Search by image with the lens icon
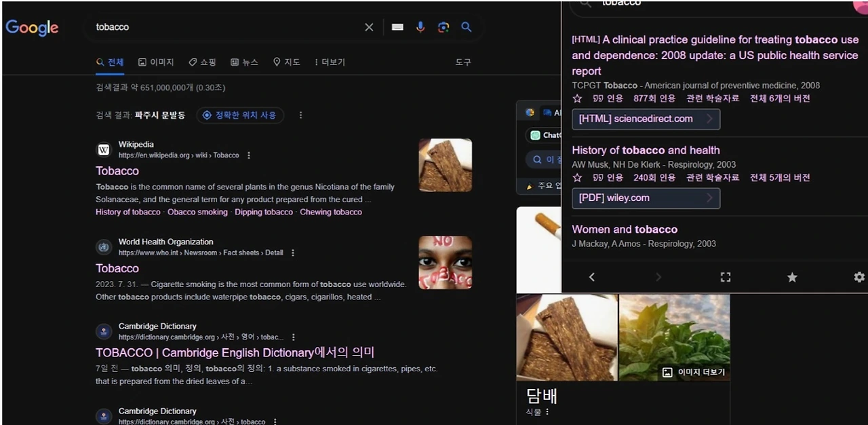868x425 pixels. pyautogui.click(x=443, y=27)
